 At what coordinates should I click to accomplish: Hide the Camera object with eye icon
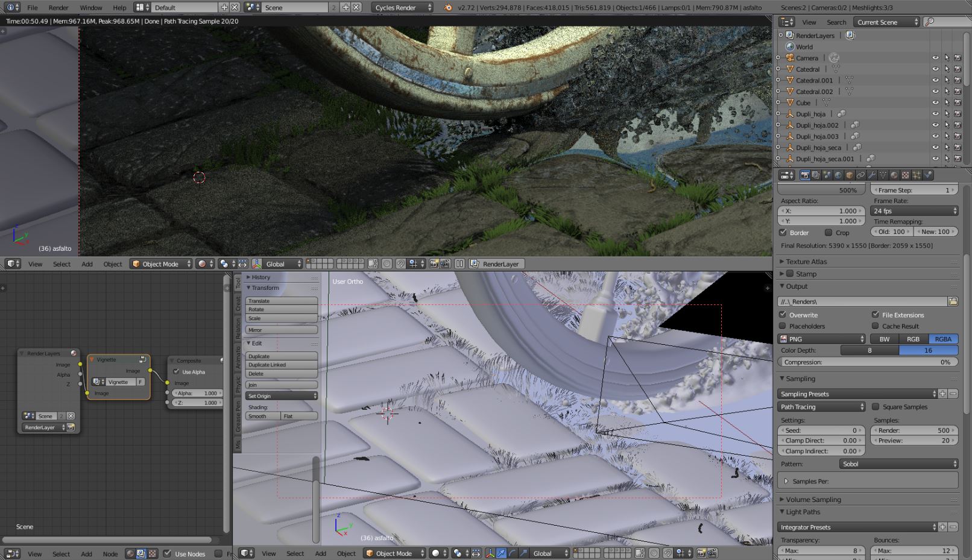935,58
